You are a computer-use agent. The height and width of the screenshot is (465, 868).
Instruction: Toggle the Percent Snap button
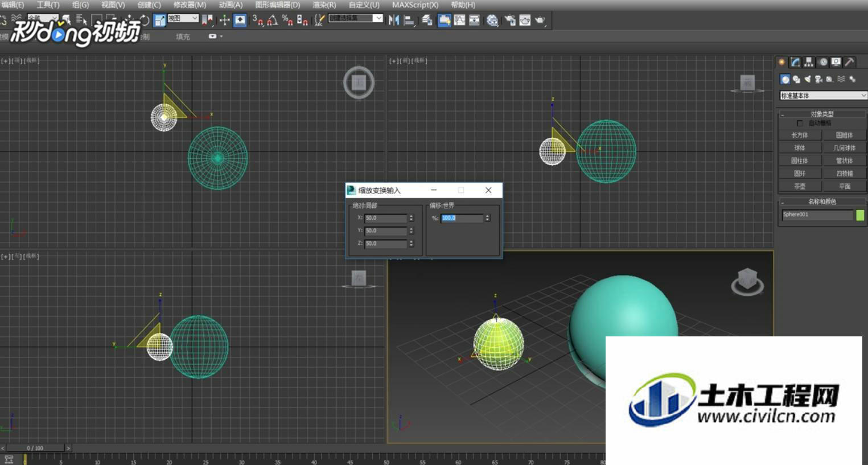[287, 20]
